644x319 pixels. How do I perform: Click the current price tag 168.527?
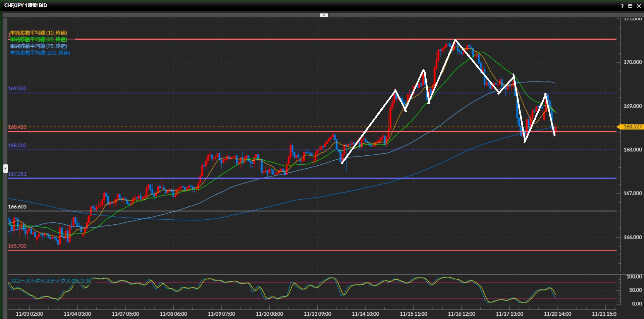point(632,126)
